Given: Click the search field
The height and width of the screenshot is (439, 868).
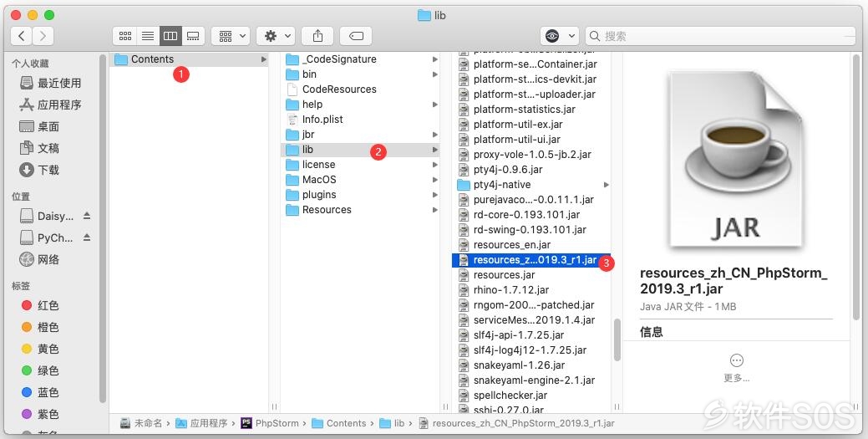Looking at the screenshot, I should coord(720,36).
